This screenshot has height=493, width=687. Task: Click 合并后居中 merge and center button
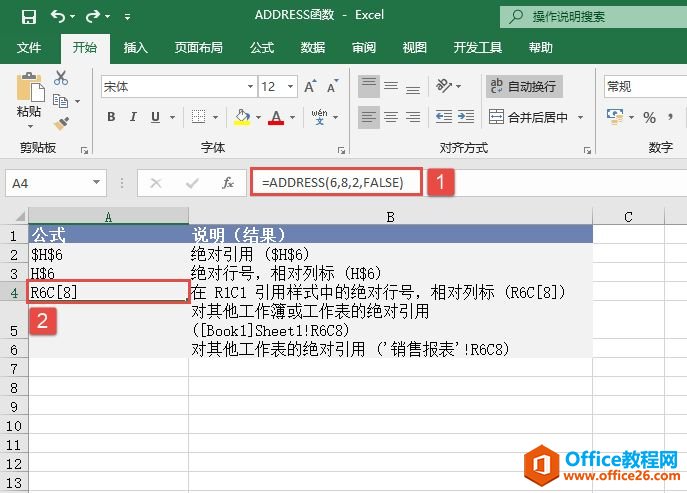click(x=528, y=117)
